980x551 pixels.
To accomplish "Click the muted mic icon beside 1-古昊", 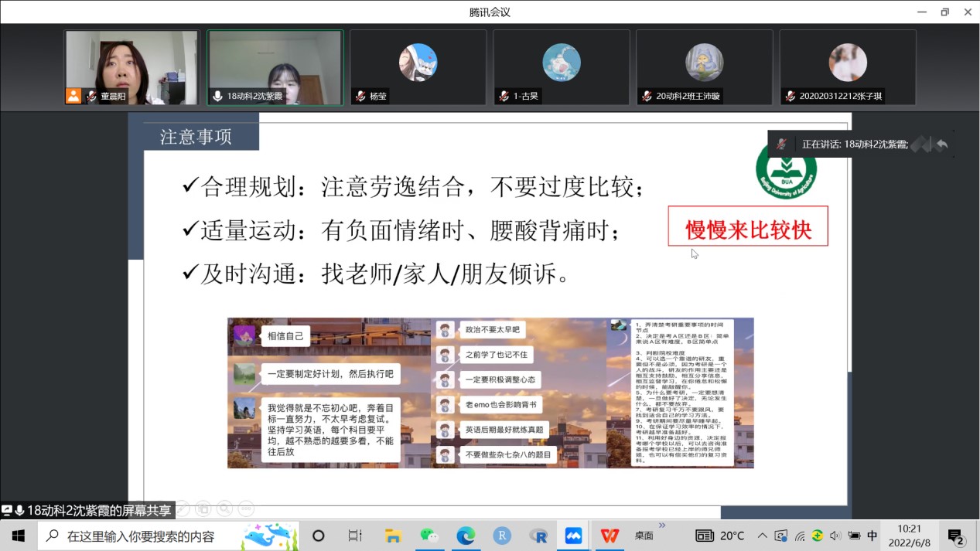I will tap(504, 97).
